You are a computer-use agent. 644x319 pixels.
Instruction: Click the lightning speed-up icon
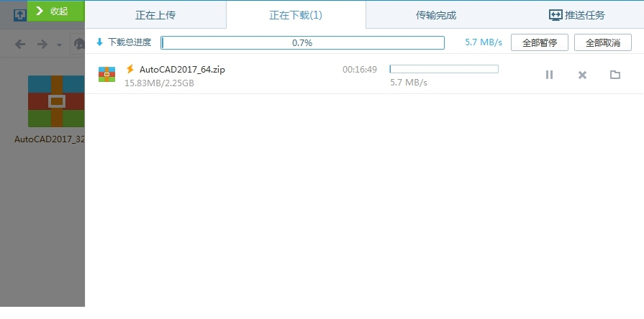pos(130,69)
